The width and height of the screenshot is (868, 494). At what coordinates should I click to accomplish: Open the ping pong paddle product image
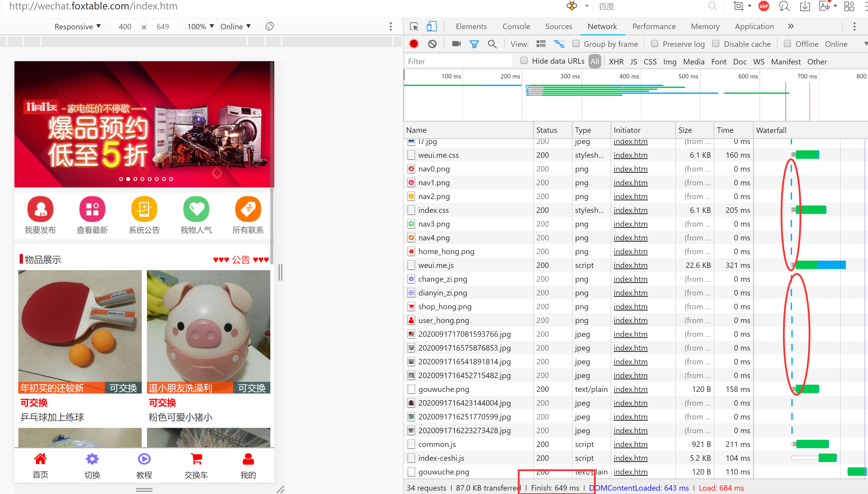coord(80,332)
